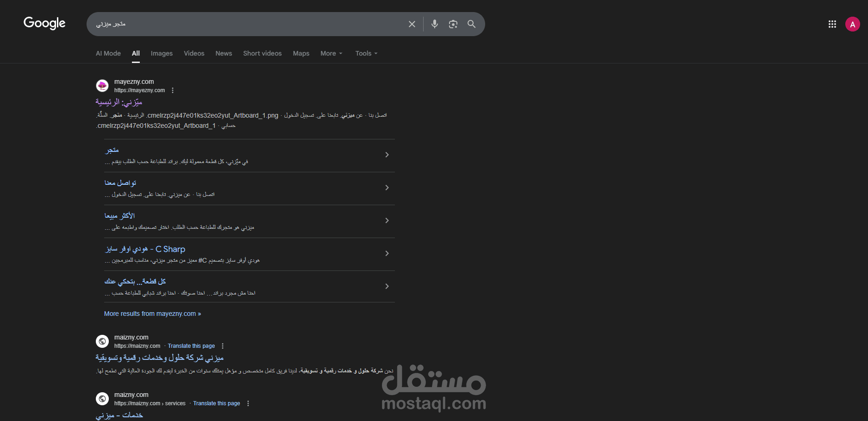Click More results from mayezny.com
This screenshot has height=421, width=868.
point(152,314)
